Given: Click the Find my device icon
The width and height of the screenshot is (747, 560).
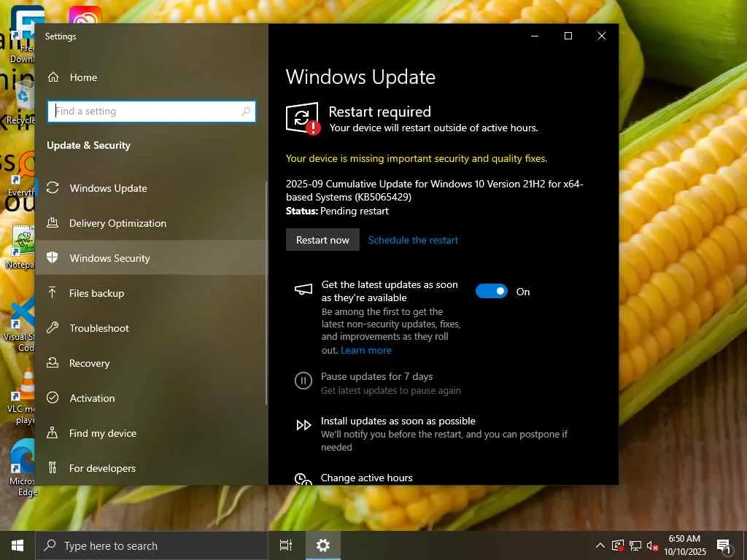Looking at the screenshot, I should coord(53,432).
